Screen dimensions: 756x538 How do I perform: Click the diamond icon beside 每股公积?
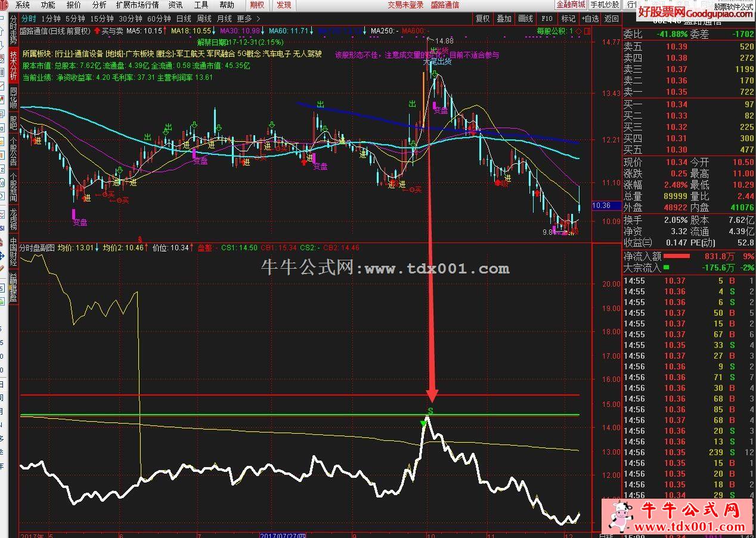578,31
